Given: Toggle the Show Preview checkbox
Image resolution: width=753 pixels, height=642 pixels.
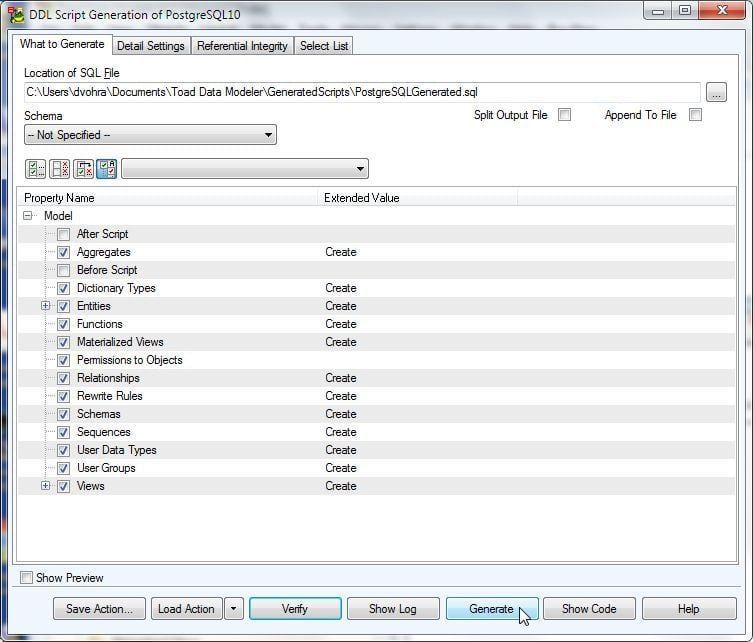Looking at the screenshot, I should 26,578.
